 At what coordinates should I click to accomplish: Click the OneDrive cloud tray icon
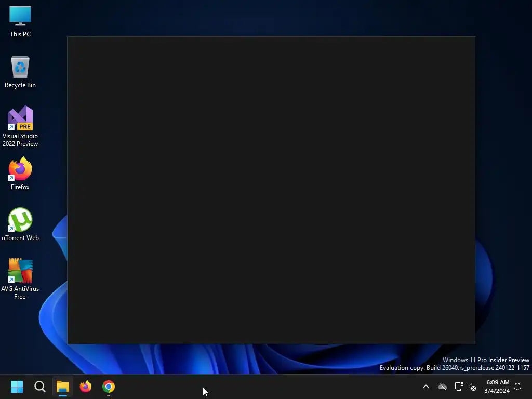[x=443, y=387]
